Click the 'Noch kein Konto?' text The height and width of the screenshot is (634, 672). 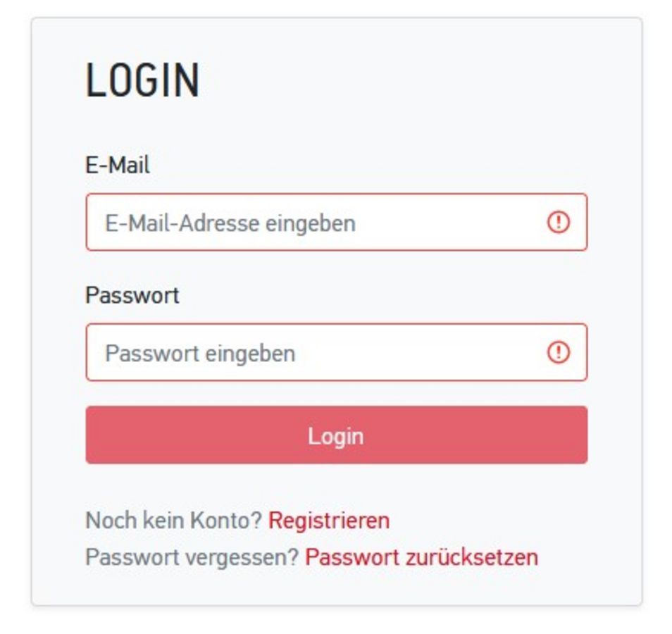coord(173,521)
